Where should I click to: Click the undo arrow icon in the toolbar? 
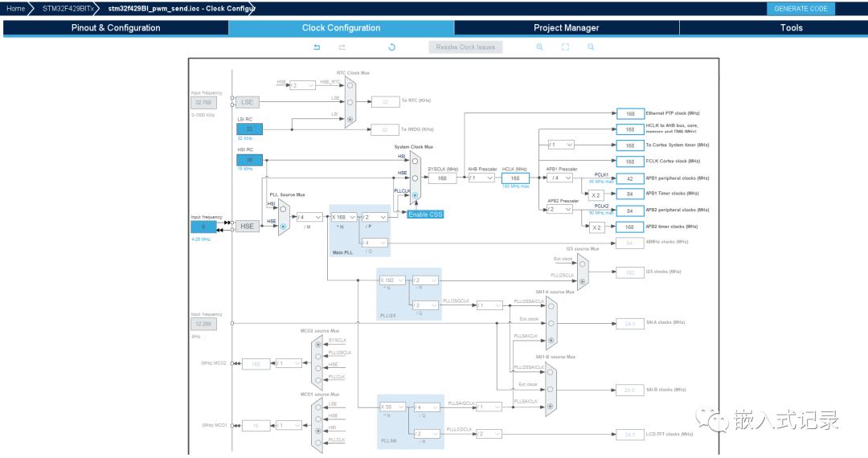coord(317,47)
